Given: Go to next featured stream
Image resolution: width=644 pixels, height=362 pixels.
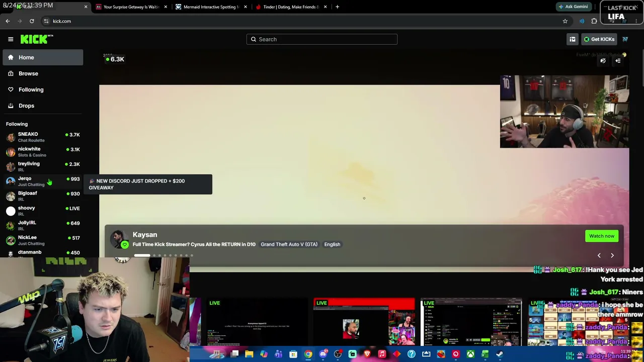Looking at the screenshot, I should [612, 255].
